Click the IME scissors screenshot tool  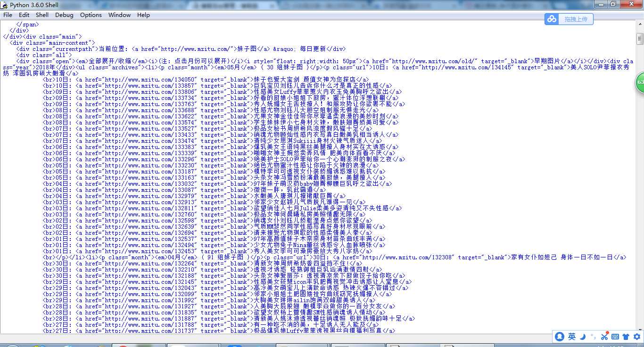[x=604, y=337]
